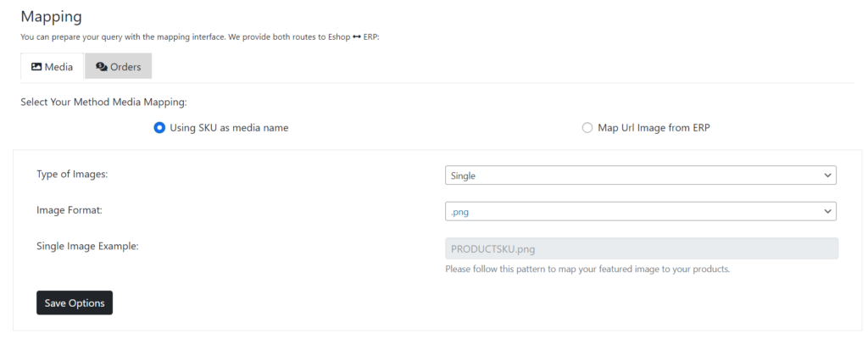Select the 'Using SKU as media name' radio button
This screenshot has height=339, width=868.
pos(159,128)
